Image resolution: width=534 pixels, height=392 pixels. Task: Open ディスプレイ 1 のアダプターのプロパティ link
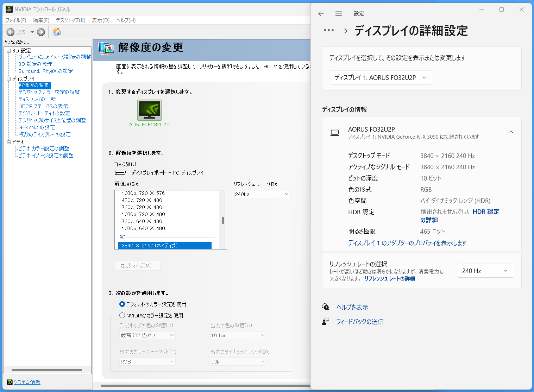407,243
